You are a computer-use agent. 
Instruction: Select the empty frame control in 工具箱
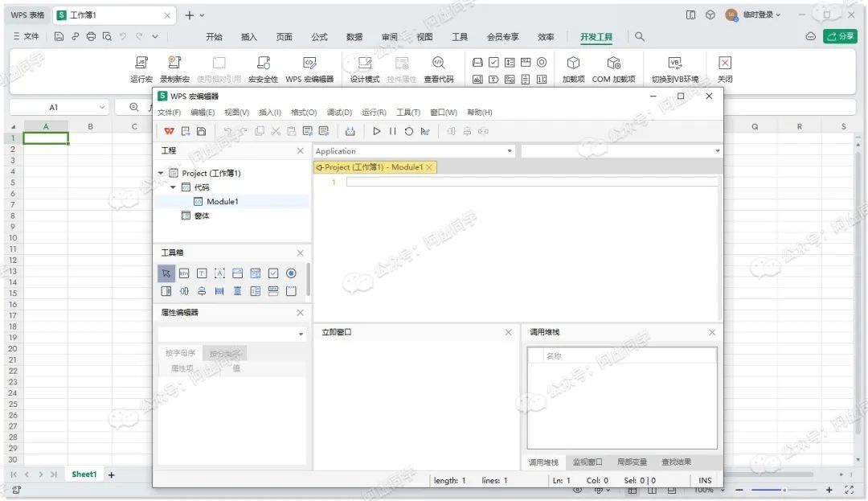291,291
